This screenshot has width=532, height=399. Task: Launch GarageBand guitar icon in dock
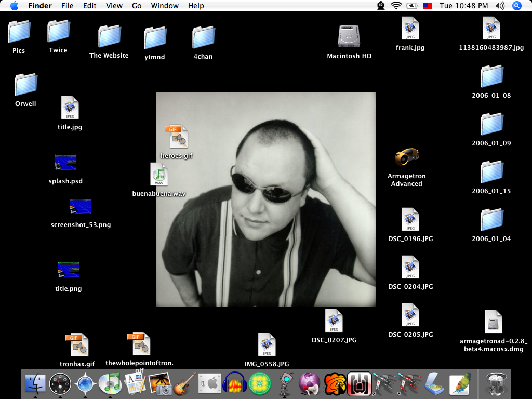coord(185,384)
